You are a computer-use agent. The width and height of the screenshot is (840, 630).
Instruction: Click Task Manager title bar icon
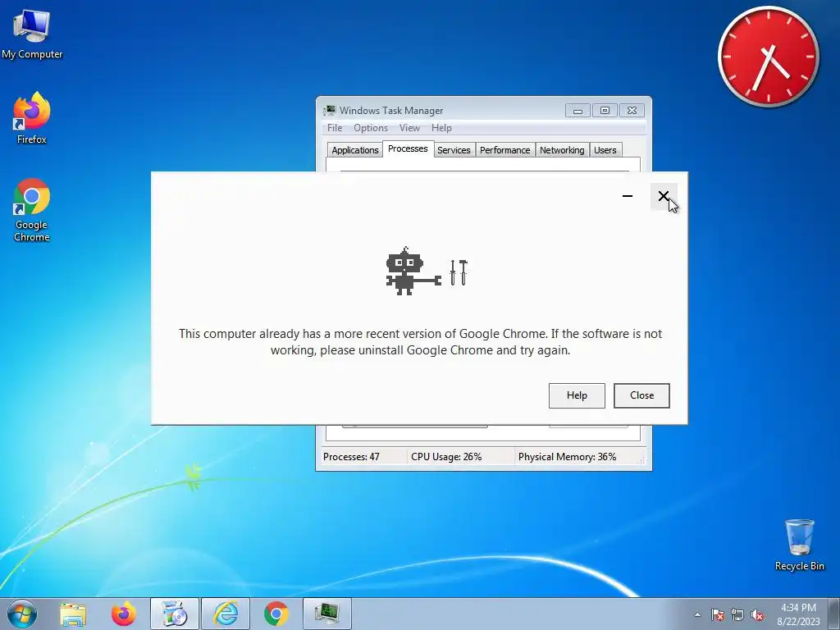pyautogui.click(x=330, y=111)
